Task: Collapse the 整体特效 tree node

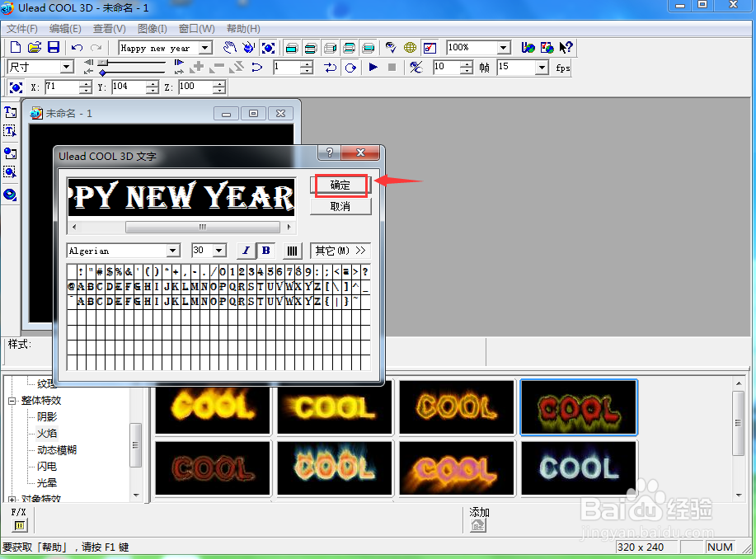Action: (x=12, y=401)
